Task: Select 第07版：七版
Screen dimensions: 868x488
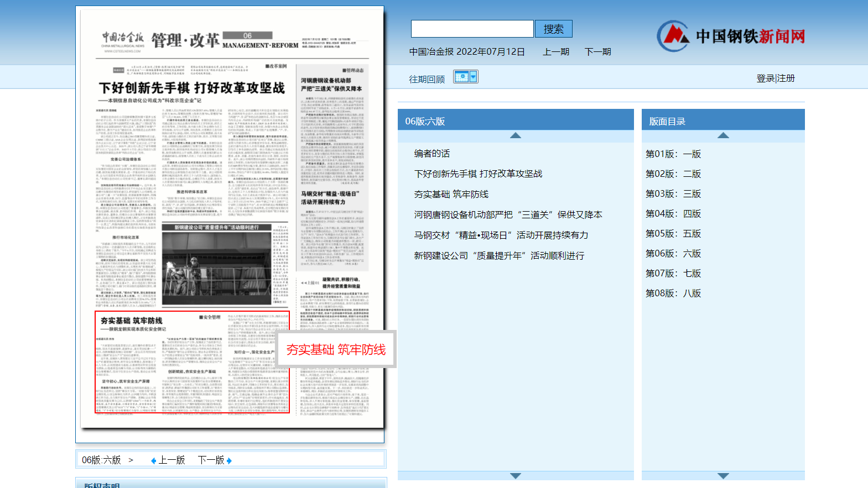Action: pos(673,273)
